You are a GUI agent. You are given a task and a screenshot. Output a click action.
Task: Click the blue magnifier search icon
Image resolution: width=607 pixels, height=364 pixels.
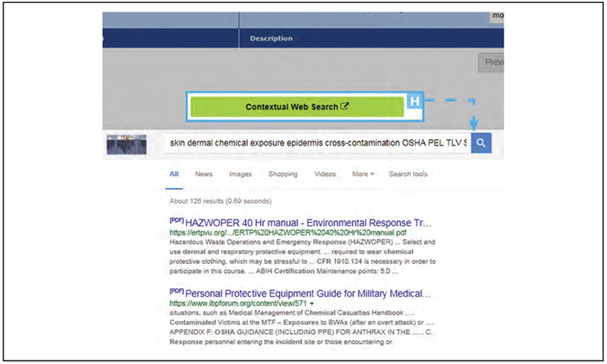pyautogui.click(x=481, y=143)
